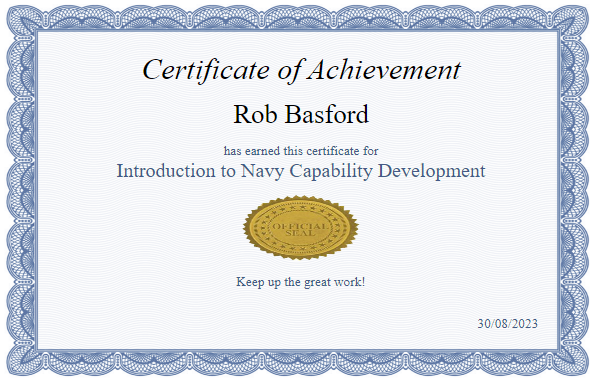This screenshot has width=595, height=380.
Task: Select the year 2023 in the date
Action: [x=525, y=323]
